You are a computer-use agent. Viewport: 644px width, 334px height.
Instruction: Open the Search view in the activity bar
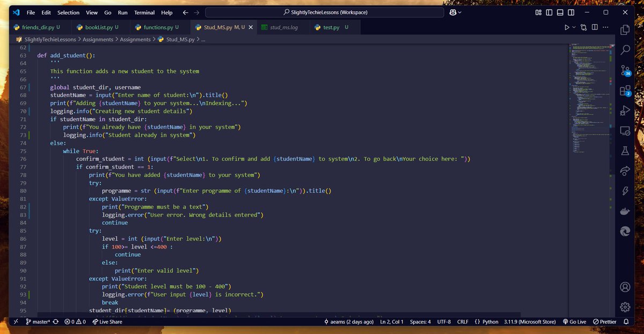pos(625,50)
